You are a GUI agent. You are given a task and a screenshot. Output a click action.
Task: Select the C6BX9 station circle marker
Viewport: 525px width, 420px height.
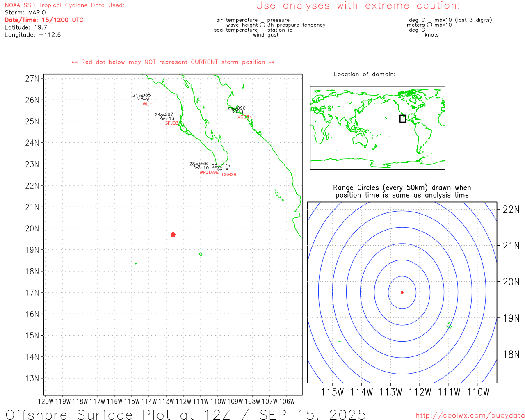coord(219,168)
